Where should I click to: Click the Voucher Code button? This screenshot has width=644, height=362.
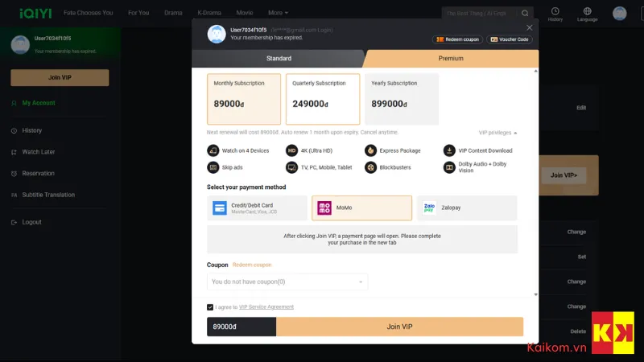510,39
